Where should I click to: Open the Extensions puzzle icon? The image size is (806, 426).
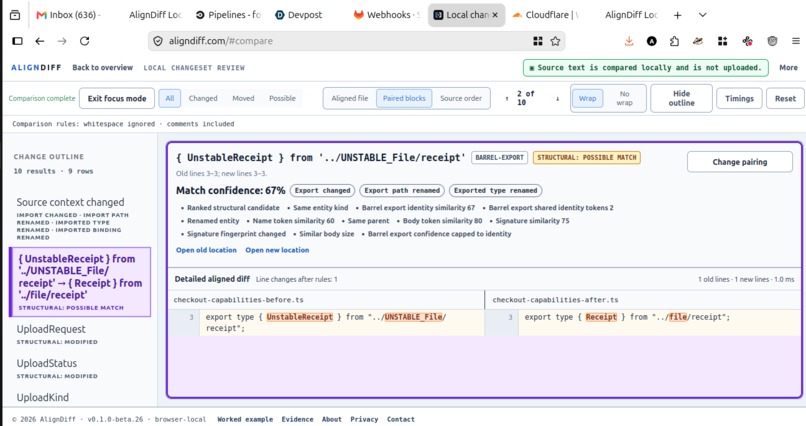click(674, 41)
